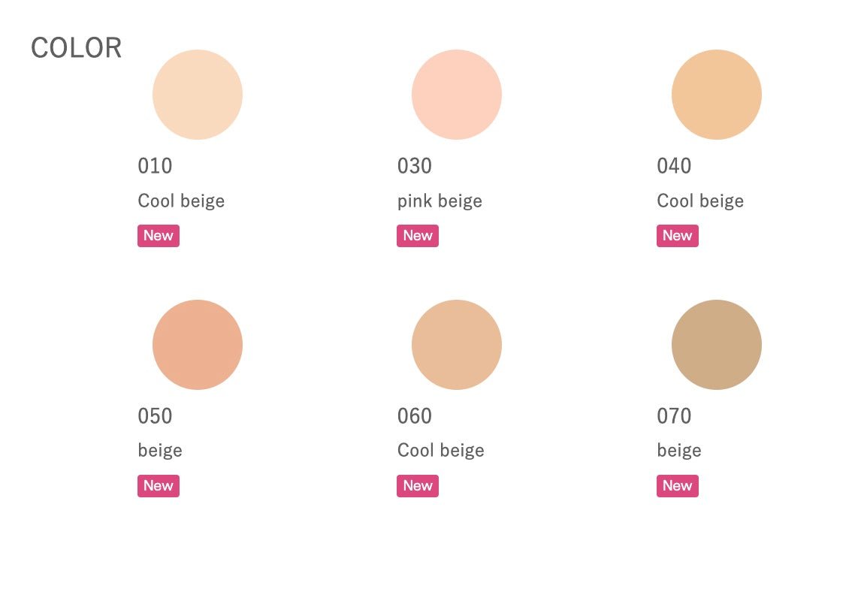
Task: Click the shade number 050
Action: pos(156,416)
